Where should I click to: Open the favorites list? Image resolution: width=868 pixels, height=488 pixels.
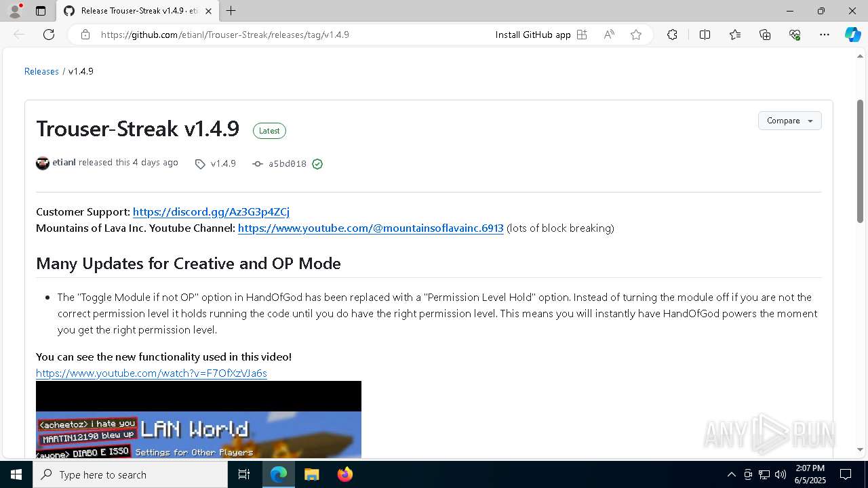[735, 35]
